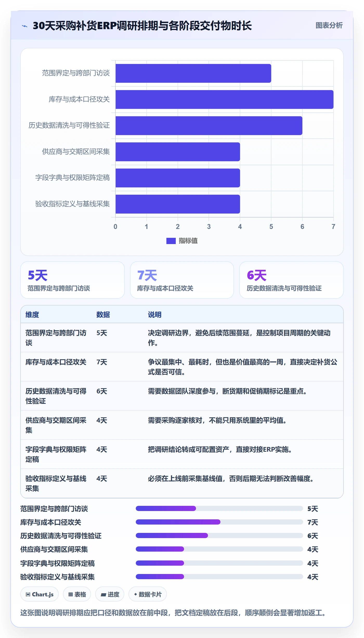Select the chart bar for 范围界定与跨部门访谈

[x=193, y=73]
